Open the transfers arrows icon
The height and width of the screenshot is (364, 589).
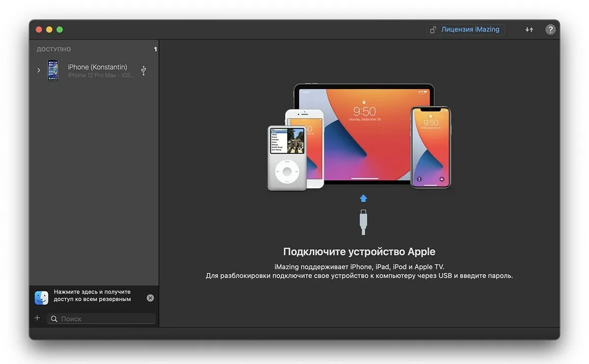pos(529,29)
